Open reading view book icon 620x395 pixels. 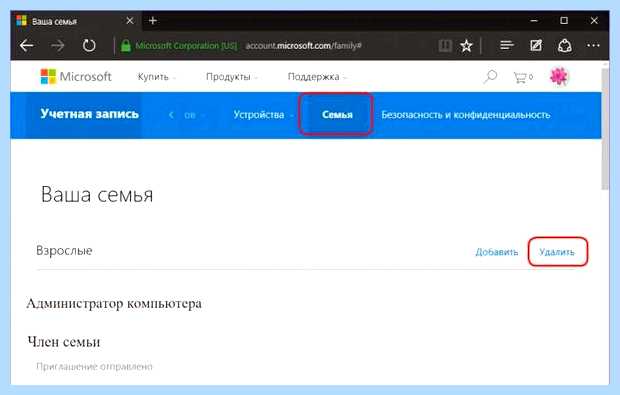(x=445, y=45)
